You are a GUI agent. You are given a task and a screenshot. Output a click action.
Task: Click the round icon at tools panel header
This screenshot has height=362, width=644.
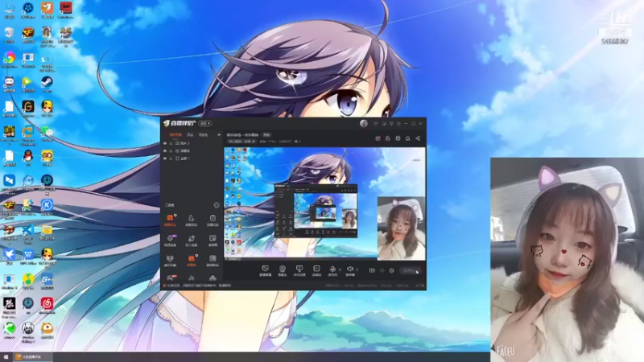point(217,205)
